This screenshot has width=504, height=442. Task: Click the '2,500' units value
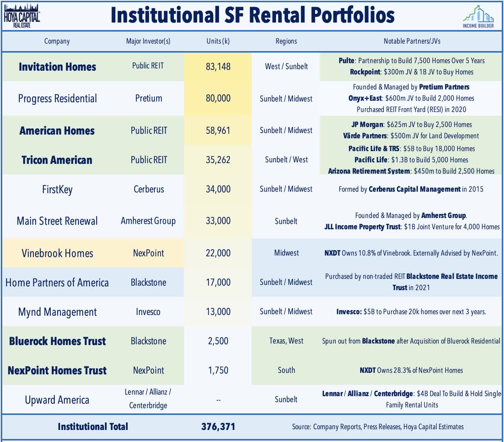[x=218, y=341]
